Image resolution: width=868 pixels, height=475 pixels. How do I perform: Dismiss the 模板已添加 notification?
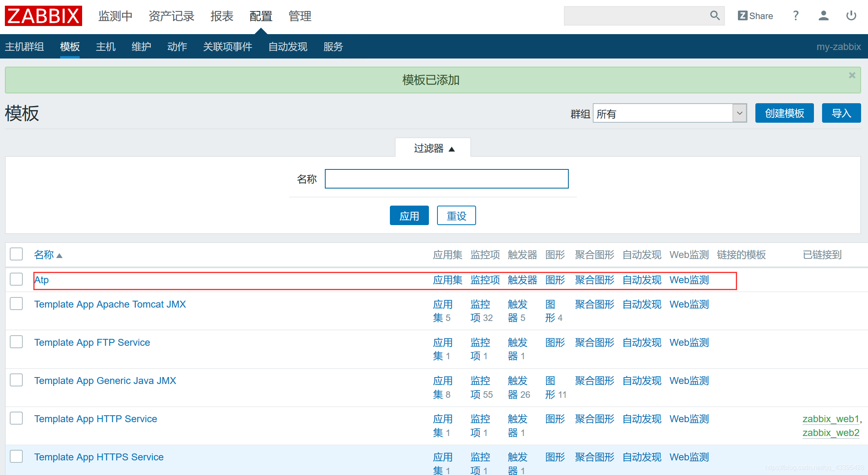coord(852,75)
